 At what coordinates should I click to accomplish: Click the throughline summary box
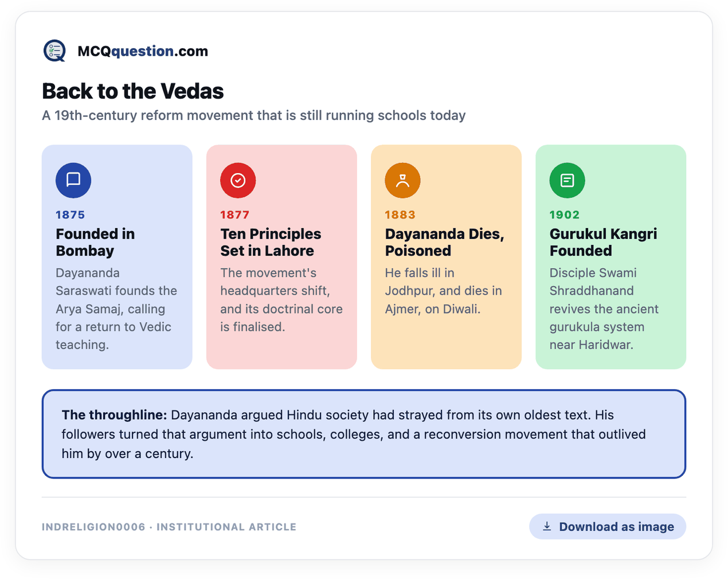pos(363,434)
